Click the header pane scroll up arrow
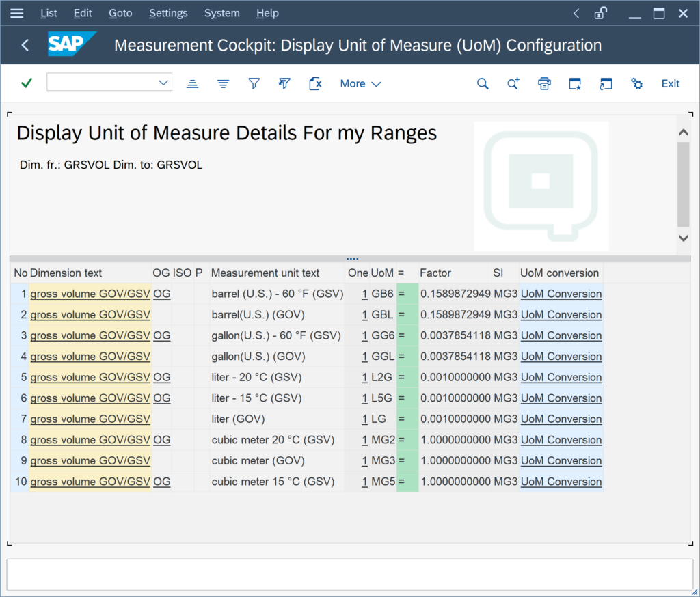Viewport: 700px width, 597px height. point(683,133)
